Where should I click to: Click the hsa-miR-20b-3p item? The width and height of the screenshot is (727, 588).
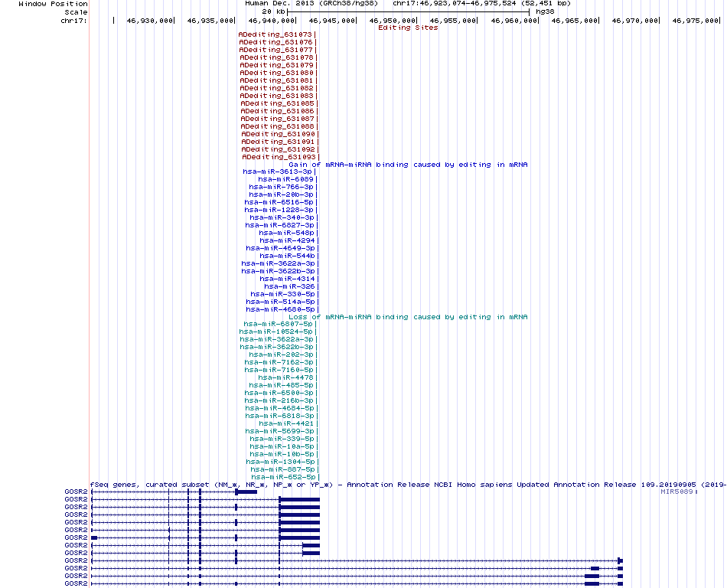pos(282,194)
